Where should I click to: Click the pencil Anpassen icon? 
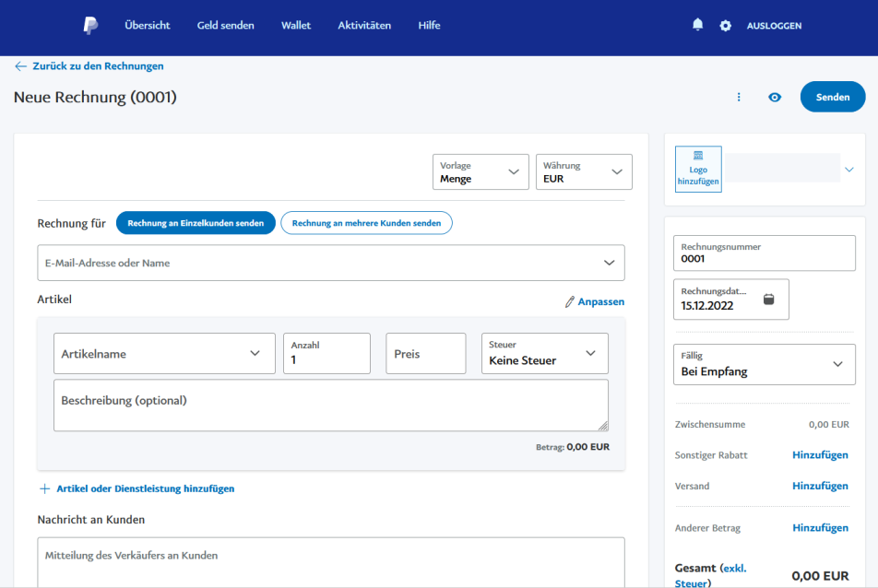pos(570,302)
